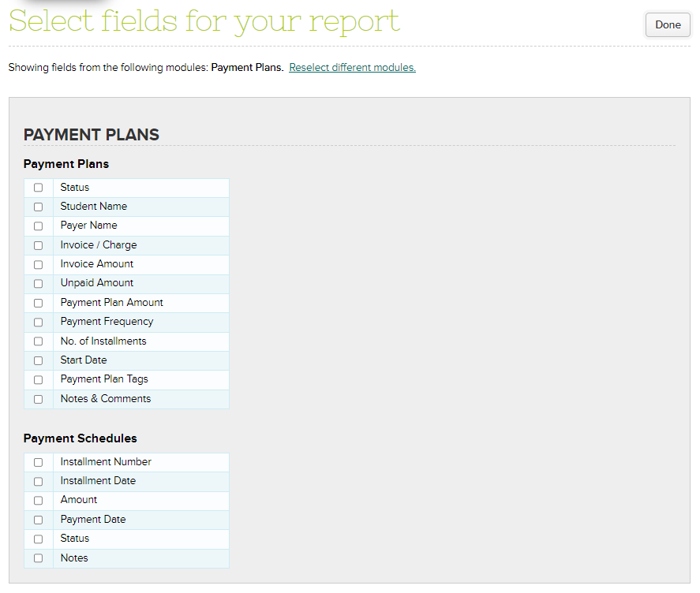This screenshot has width=700, height=593.
Task: Check the Unpaid Amount field
Action: coord(38,284)
